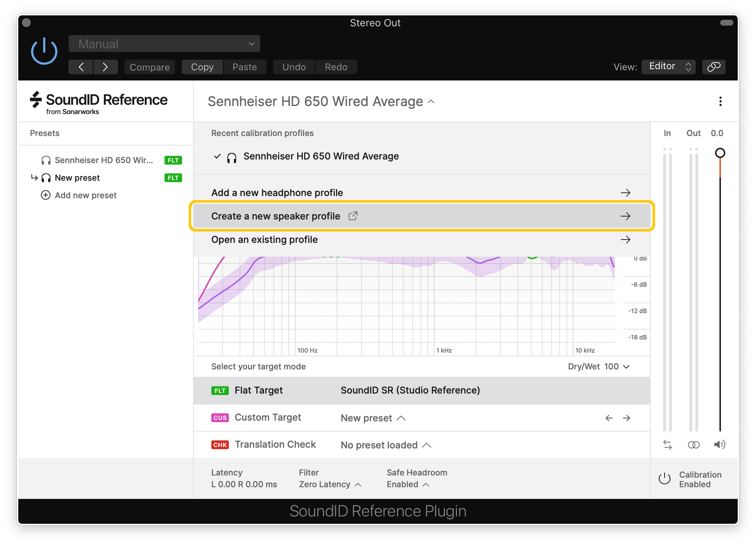Toggle the Calibration Enabled power switch

664,479
